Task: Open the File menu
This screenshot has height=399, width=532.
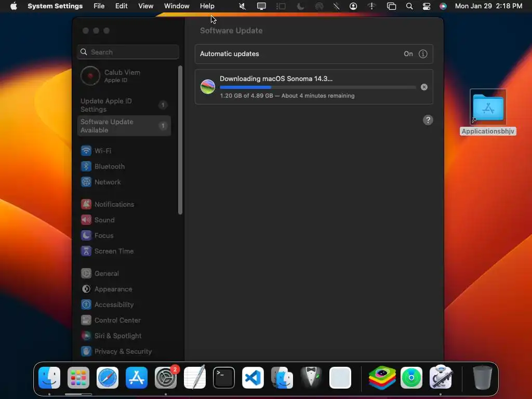Action: [99, 6]
